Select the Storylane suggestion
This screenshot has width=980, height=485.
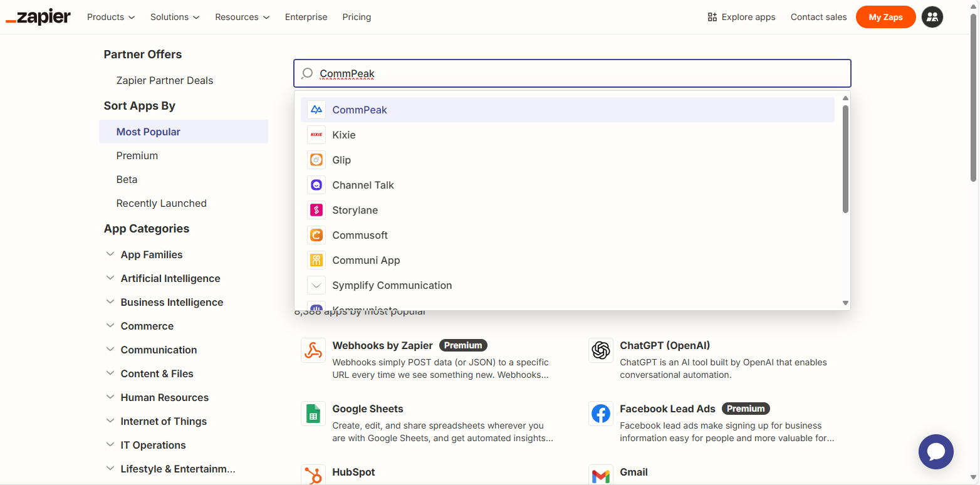[x=568, y=210]
